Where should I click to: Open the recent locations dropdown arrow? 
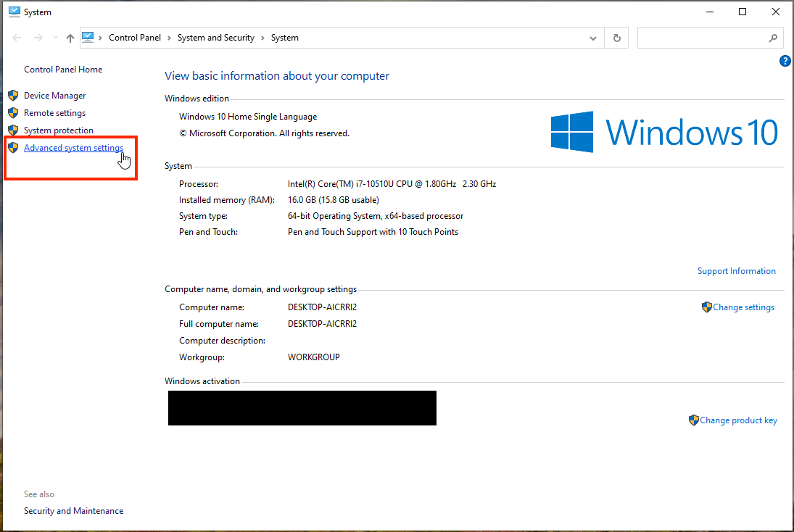(55, 38)
